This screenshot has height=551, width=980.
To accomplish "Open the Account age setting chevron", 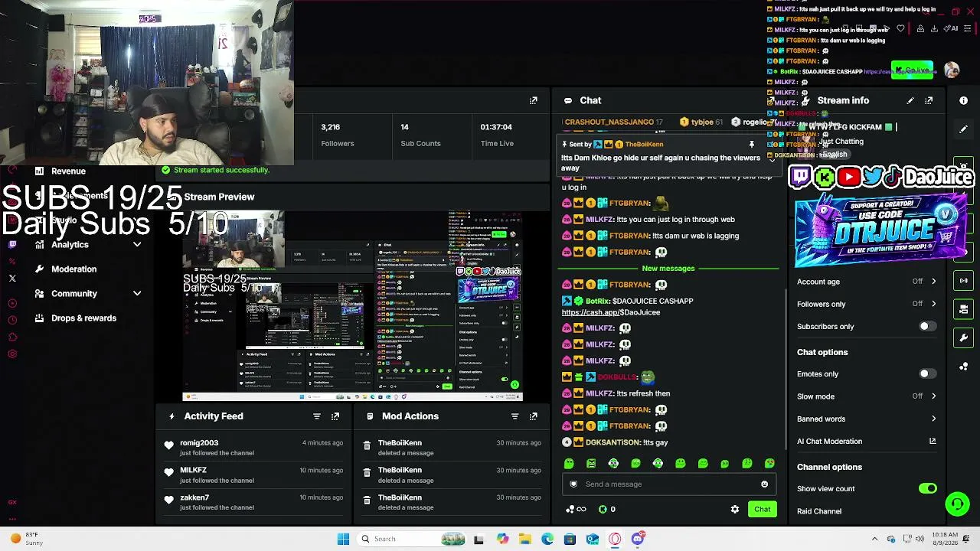I will pyautogui.click(x=933, y=282).
